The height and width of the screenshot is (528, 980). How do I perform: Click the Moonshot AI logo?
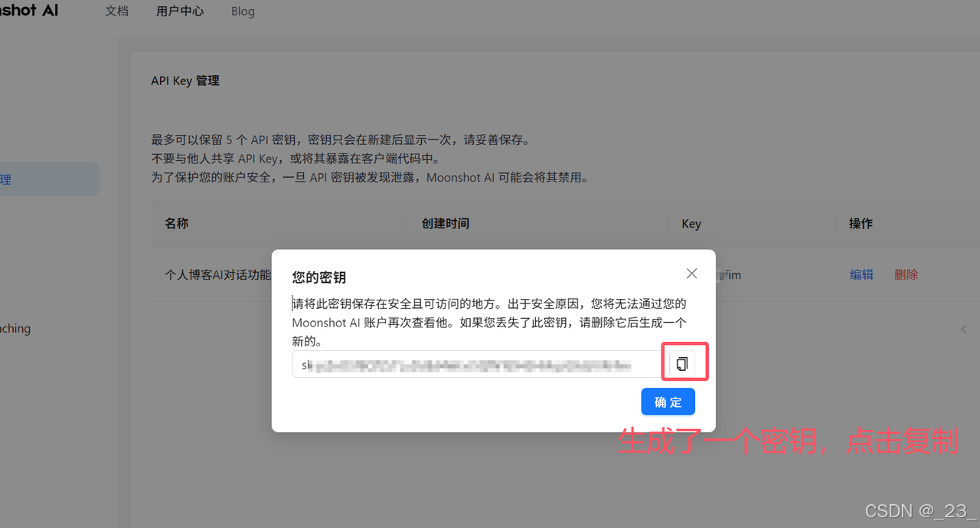29,11
